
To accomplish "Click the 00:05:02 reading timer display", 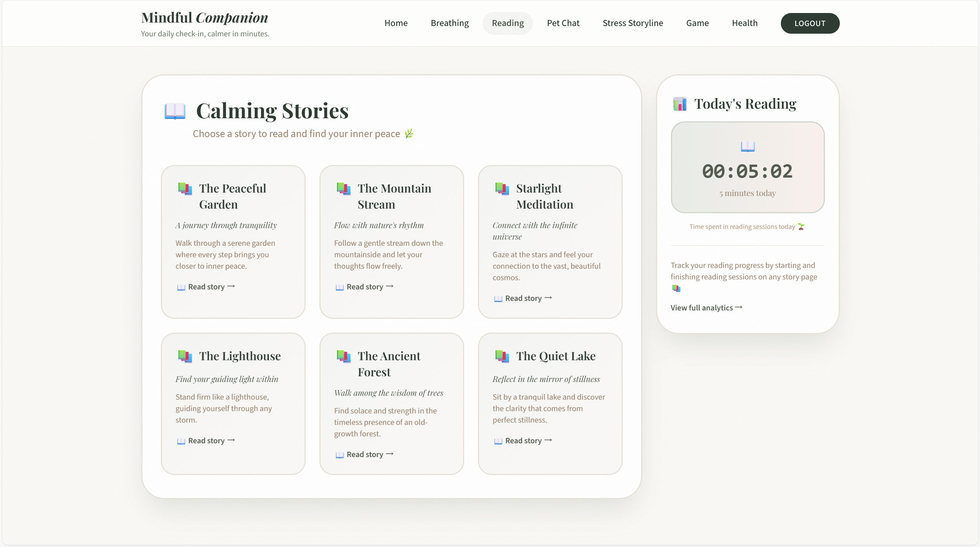I will click(747, 171).
